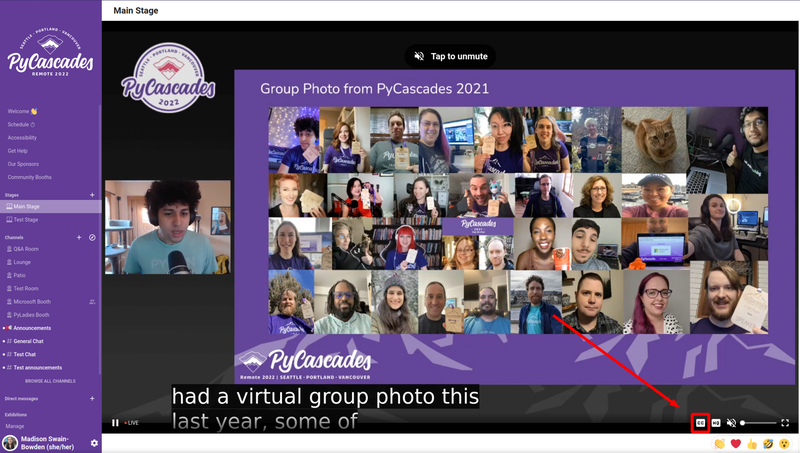
Task: Click the Tap to unmute button
Action: pyautogui.click(x=449, y=57)
